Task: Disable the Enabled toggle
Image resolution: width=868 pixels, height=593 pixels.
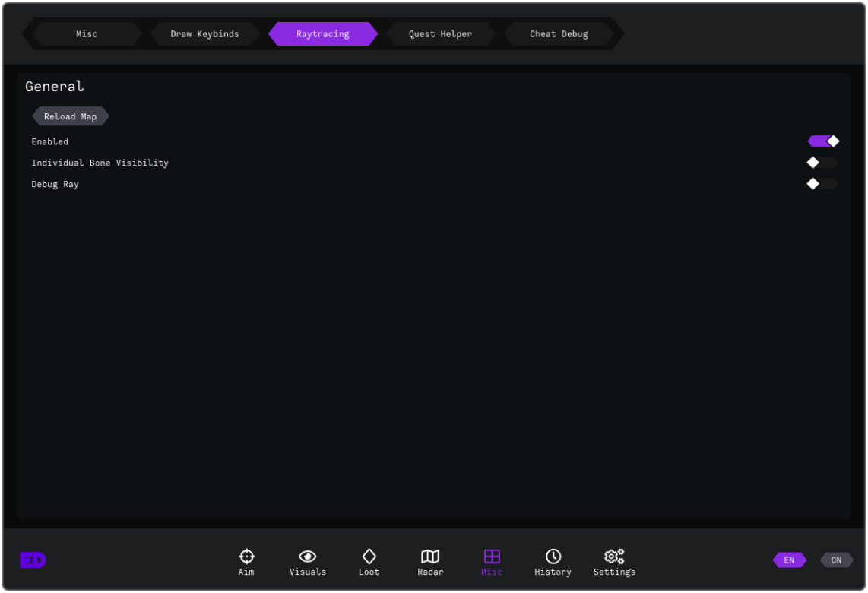Action: point(823,141)
